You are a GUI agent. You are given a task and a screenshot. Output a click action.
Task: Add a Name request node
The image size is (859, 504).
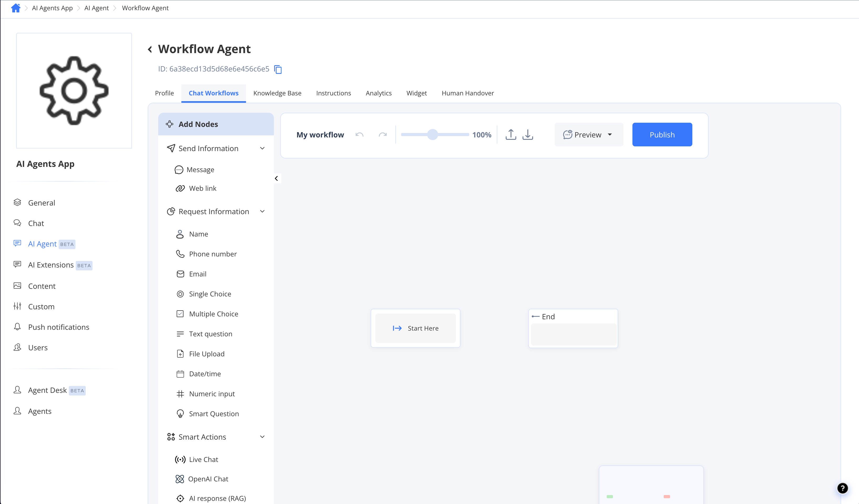[192, 234]
